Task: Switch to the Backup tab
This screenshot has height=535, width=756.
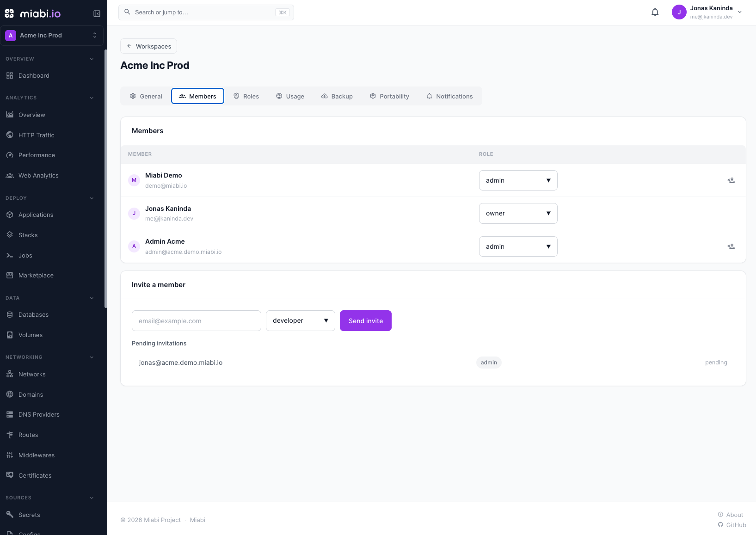Action: 337,96
